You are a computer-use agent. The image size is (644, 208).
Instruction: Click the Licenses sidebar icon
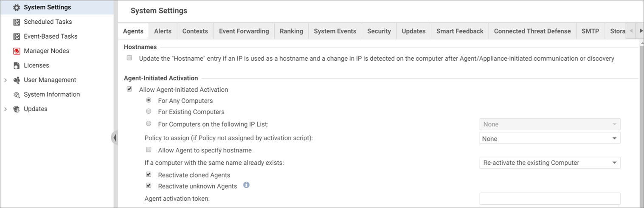click(17, 66)
